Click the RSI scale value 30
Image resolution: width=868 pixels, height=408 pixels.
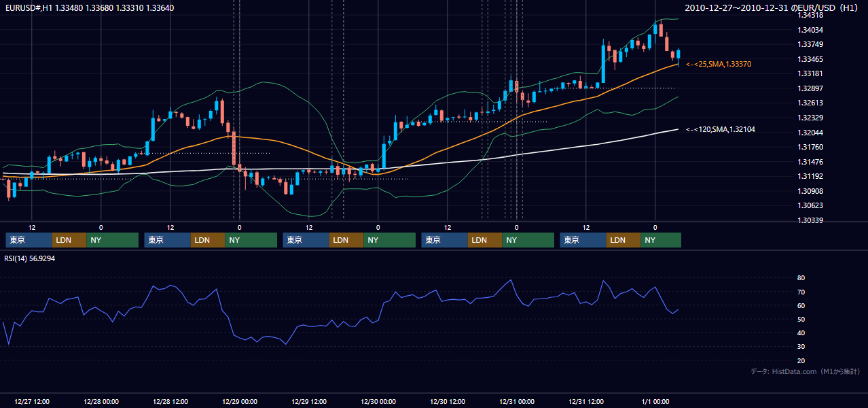[801, 346]
